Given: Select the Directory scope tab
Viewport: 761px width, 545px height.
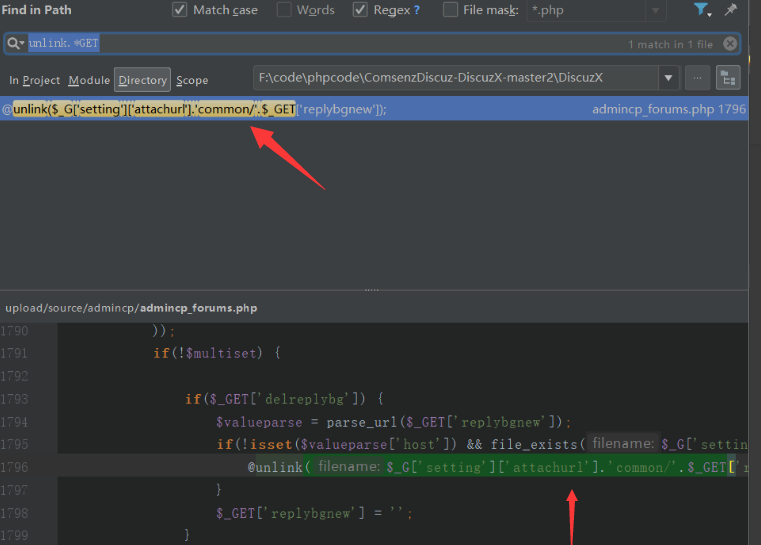Looking at the screenshot, I should pyautogui.click(x=142, y=80).
